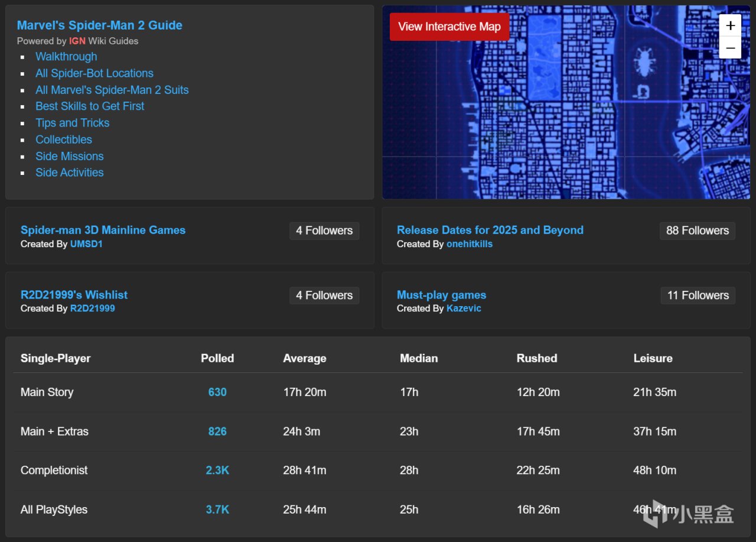Viewport: 756px width, 542px height.
Task: Select the Collectibles guide link
Action: coord(64,139)
